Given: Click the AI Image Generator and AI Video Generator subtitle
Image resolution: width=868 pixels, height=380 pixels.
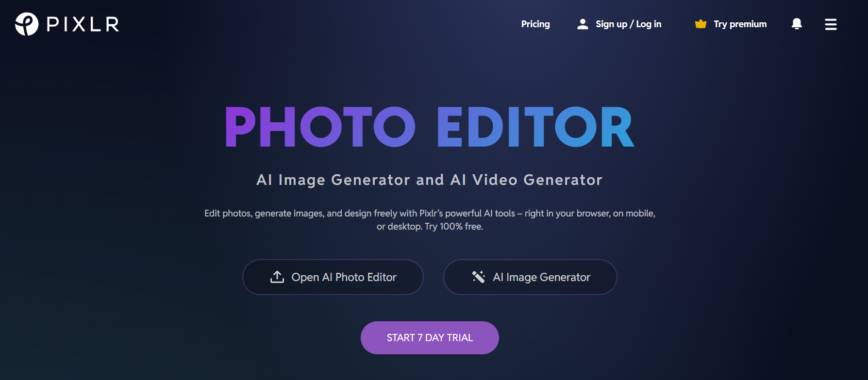Looking at the screenshot, I should tap(430, 180).
